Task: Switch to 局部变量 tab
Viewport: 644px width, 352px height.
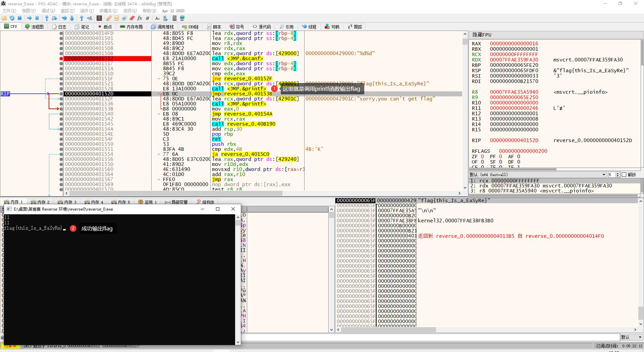Action: pyautogui.click(x=176, y=202)
